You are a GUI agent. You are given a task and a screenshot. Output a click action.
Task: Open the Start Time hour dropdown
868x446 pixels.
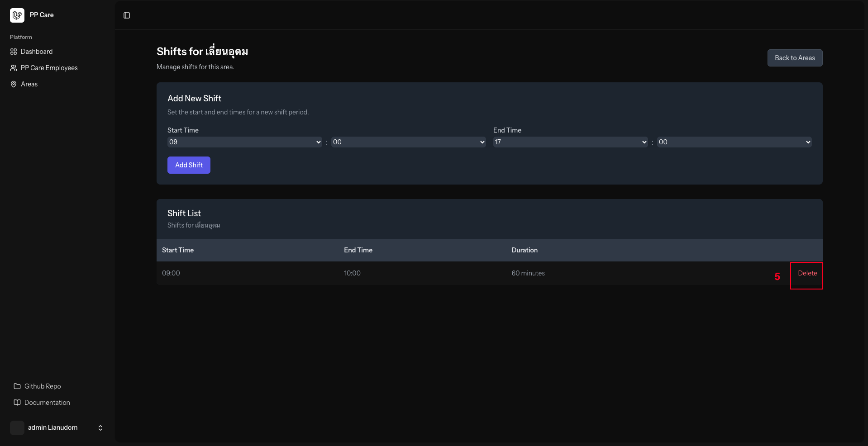[245, 142]
